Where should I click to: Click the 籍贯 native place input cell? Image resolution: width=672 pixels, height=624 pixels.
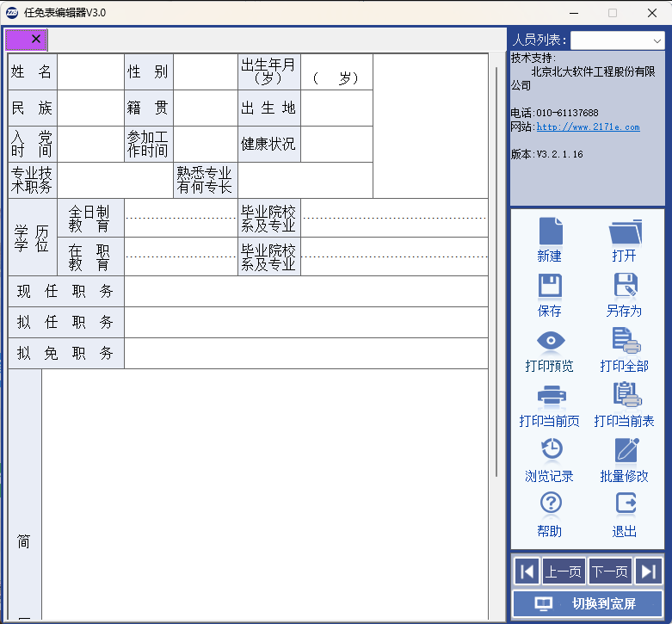pyautogui.click(x=206, y=108)
